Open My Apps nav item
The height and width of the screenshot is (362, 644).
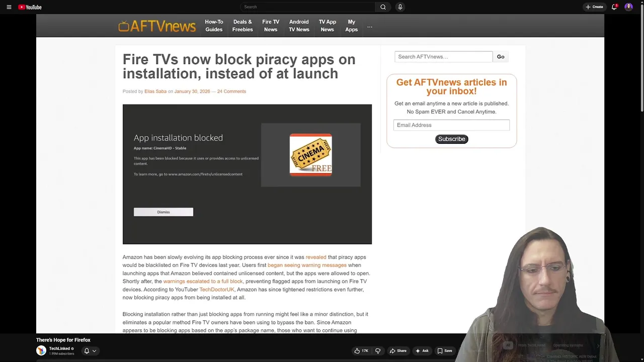pos(352,26)
